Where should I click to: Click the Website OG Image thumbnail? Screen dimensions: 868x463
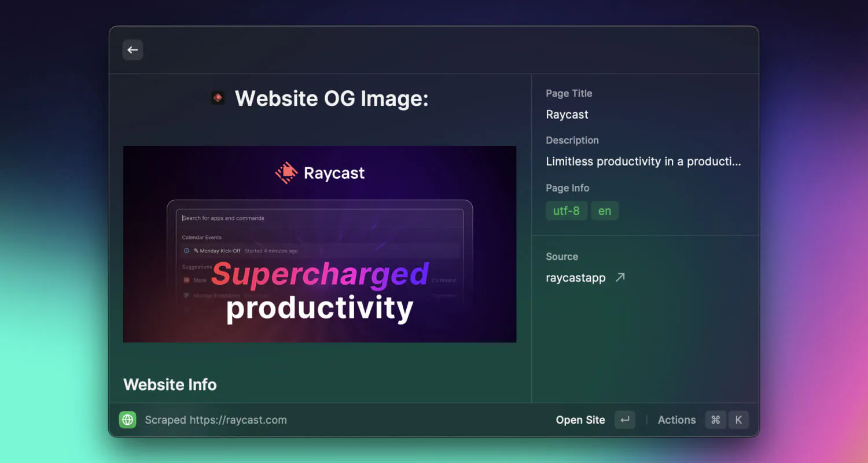point(320,244)
